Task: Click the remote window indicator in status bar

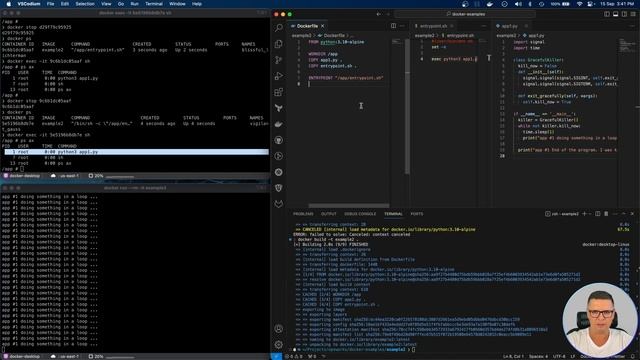Action: (276, 356)
